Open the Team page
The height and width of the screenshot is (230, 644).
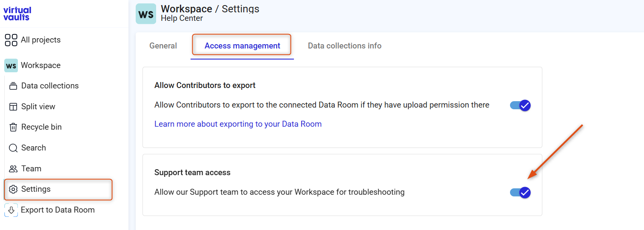31,169
